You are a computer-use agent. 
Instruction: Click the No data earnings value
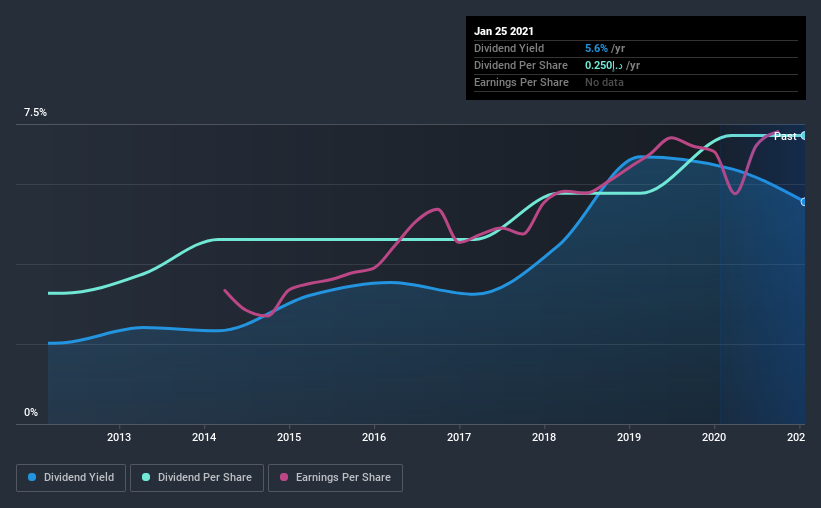click(x=604, y=82)
